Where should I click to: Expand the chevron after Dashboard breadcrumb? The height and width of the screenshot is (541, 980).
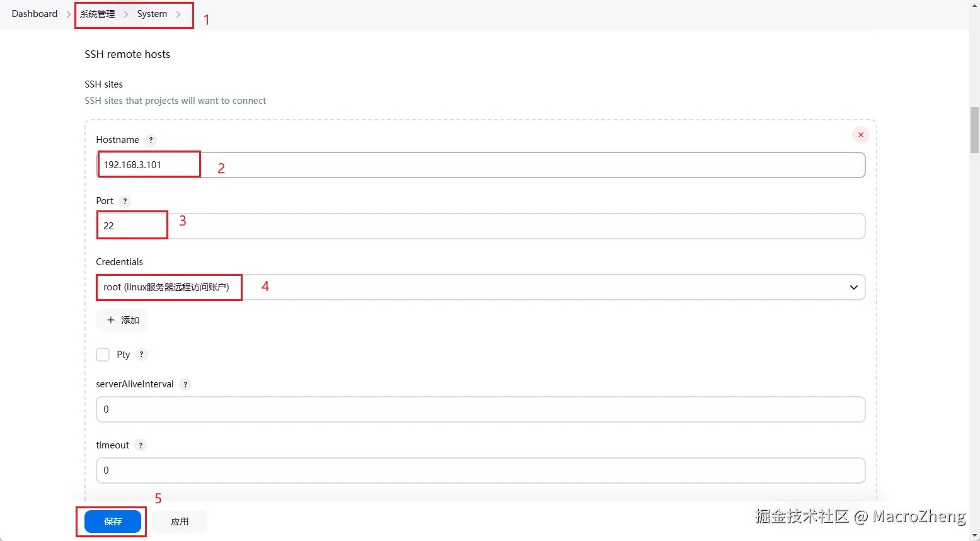(69, 14)
